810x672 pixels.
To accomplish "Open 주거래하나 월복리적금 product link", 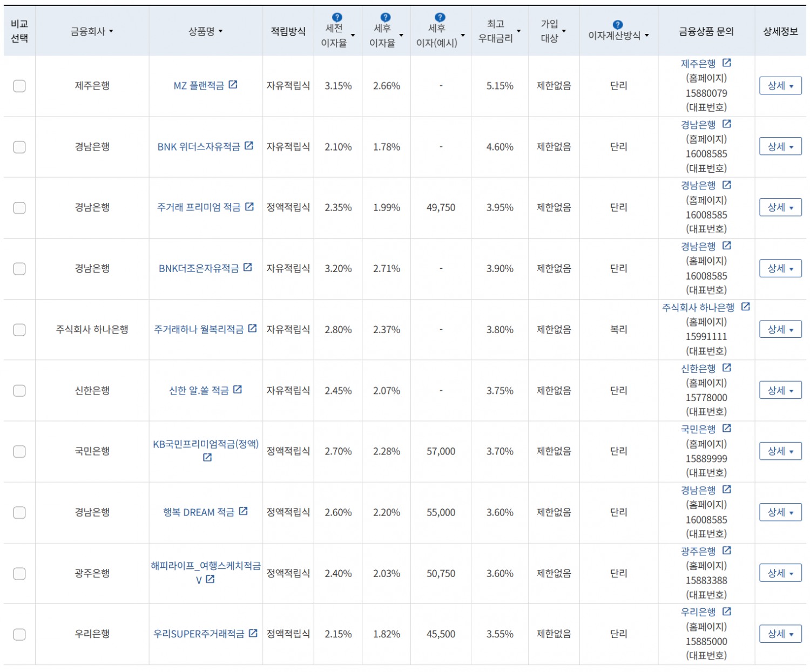I will pyautogui.click(x=199, y=329).
